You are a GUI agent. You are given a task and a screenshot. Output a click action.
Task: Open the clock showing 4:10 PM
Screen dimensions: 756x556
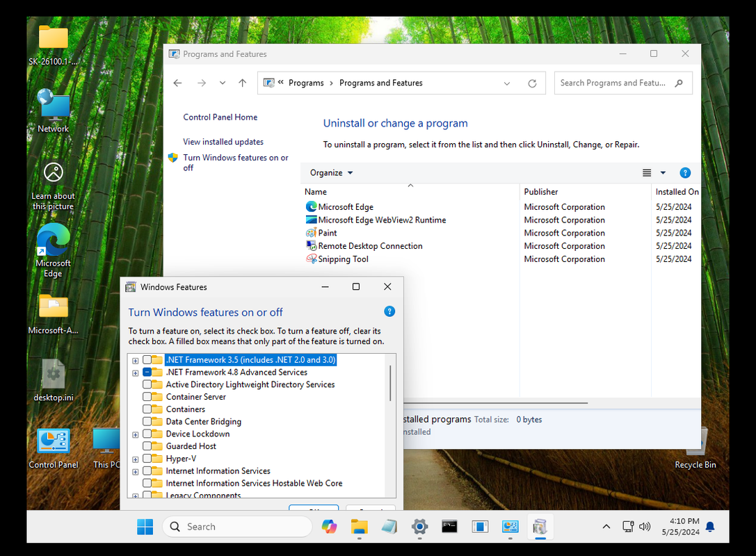680,527
